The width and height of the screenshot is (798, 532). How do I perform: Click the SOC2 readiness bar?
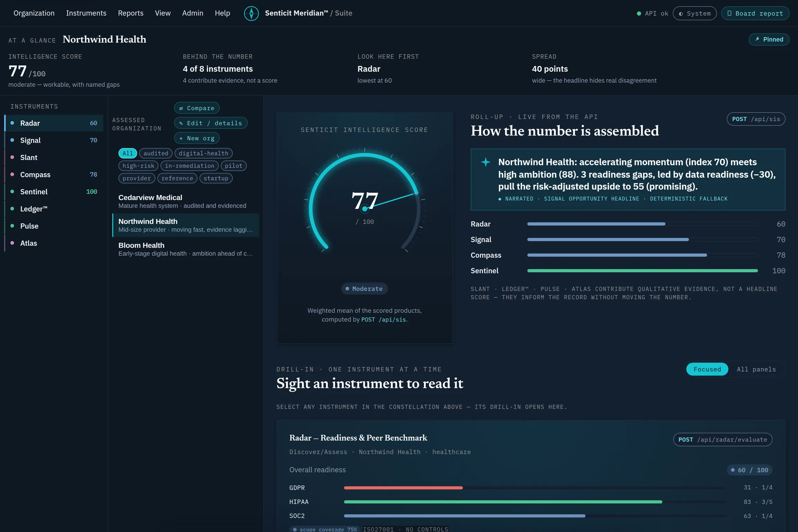pyautogui.click(x=535, y=516)
